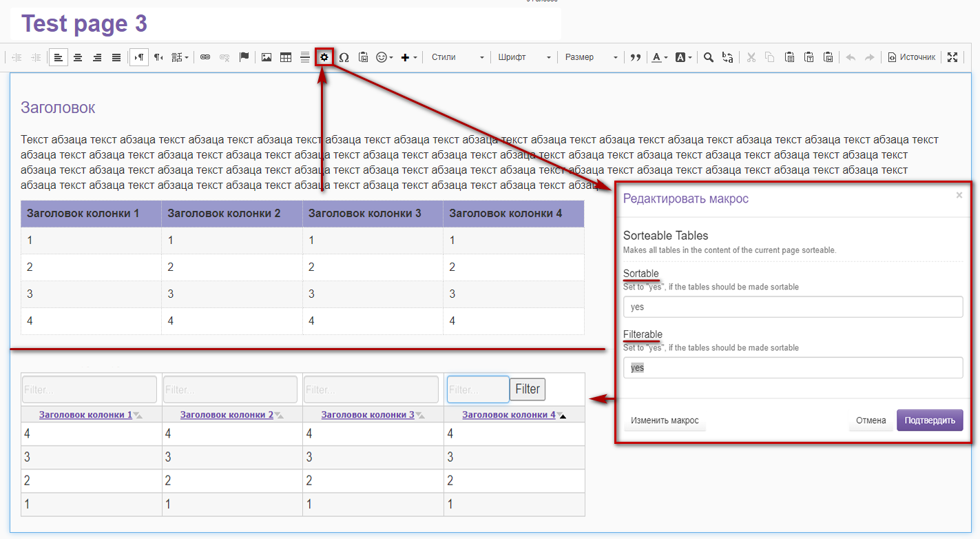The image size is (980, 539).
Task: Close the Редактировать макрос dialog
Action: pyautogui.click(x=959, y=195)
